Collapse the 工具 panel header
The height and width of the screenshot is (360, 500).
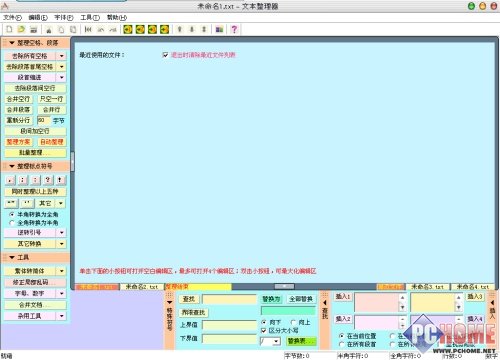point(36,257)
